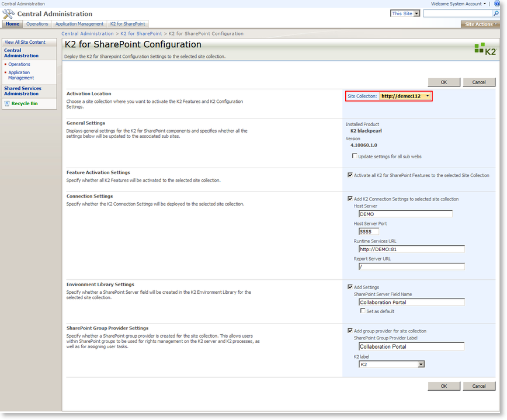507x420 pixels.
Task: Click K2 for SharePoint breadcrumb link
Action: coord(141,34)
